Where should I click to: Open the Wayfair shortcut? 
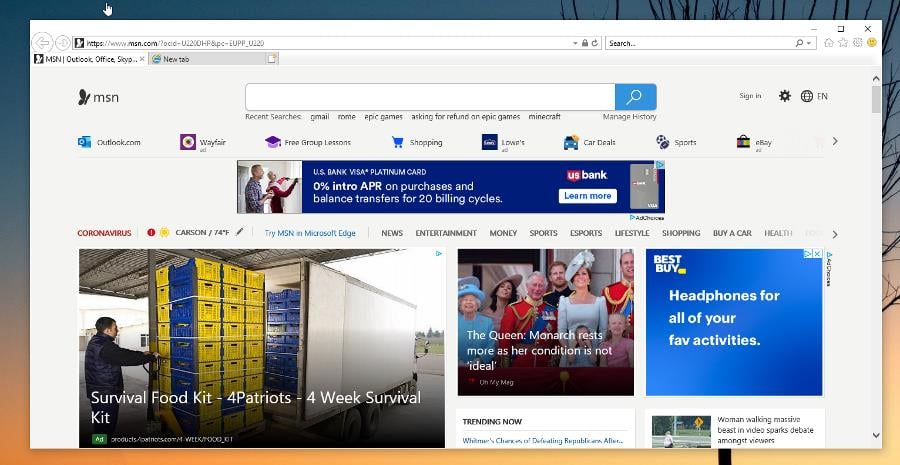[203, 142]
